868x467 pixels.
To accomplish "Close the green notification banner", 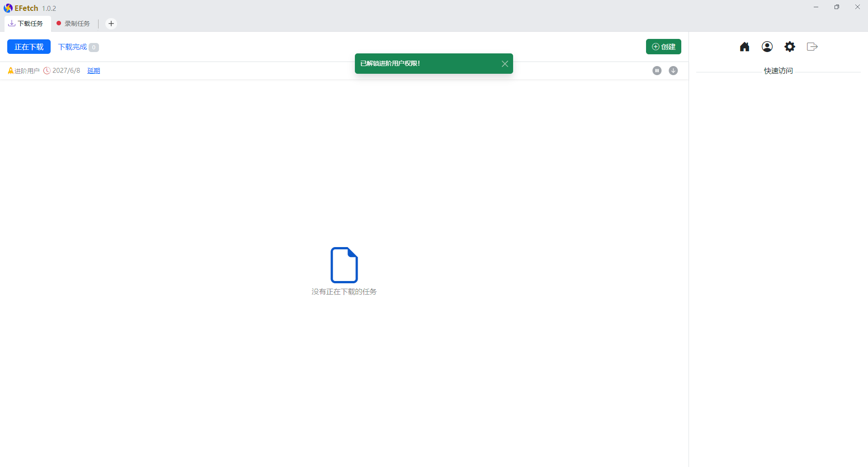I will 505,64.
